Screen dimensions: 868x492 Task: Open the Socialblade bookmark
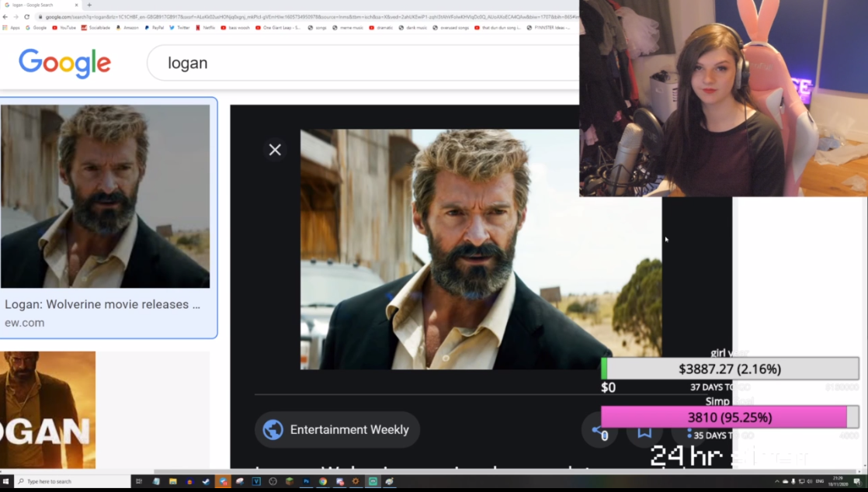click(x=95, y=28)
